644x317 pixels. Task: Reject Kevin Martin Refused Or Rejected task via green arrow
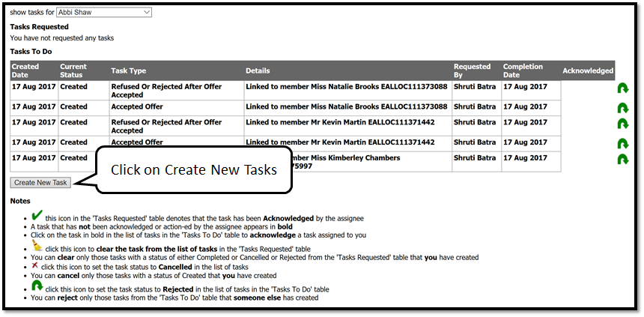pyautogui.click(x=622, y=124)
